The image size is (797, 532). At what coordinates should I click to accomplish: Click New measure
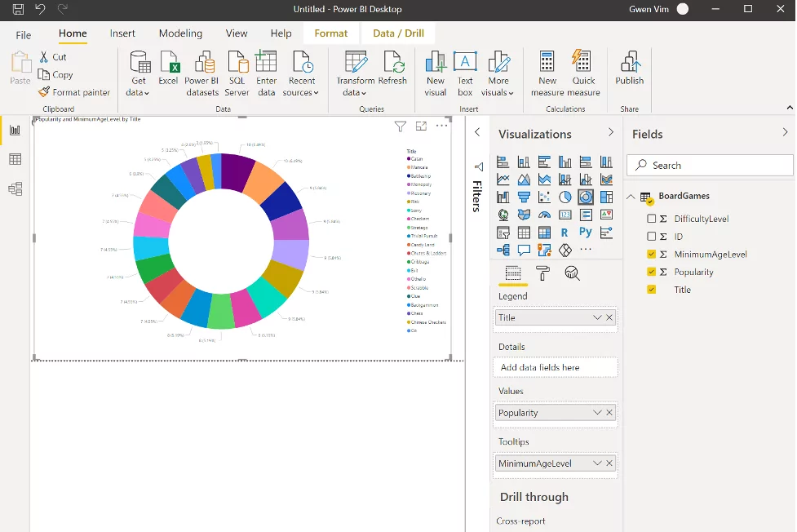pyautogui.click(x=547, y=73)
